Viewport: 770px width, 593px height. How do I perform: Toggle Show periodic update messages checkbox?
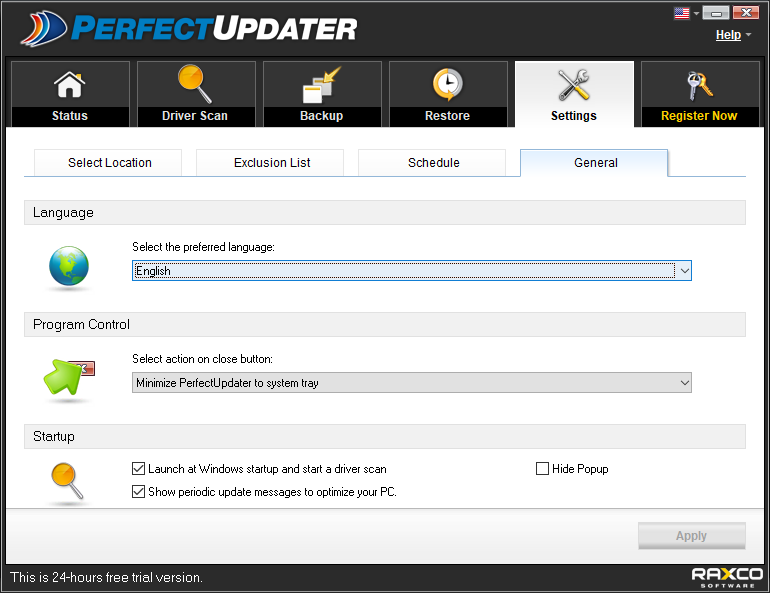[138, 491]
